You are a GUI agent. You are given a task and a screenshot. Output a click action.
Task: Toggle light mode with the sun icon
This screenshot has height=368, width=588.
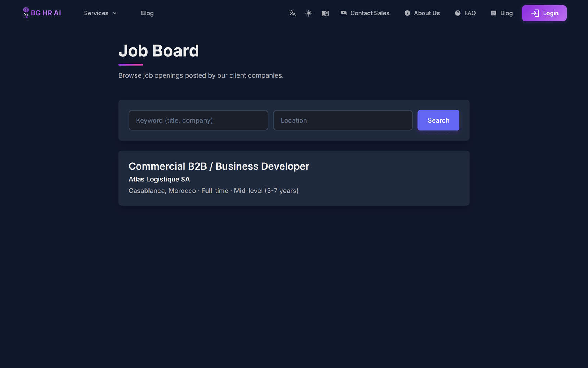[309, 13]
